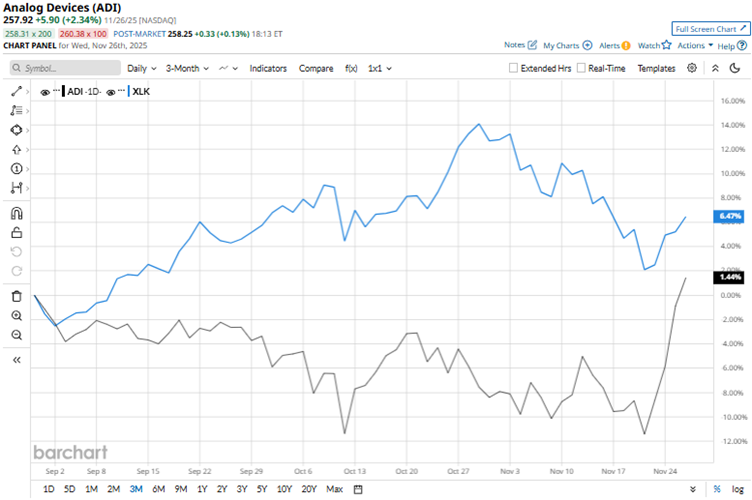Click the Watch star icon
752x500 pixels.
click(667, 45)
